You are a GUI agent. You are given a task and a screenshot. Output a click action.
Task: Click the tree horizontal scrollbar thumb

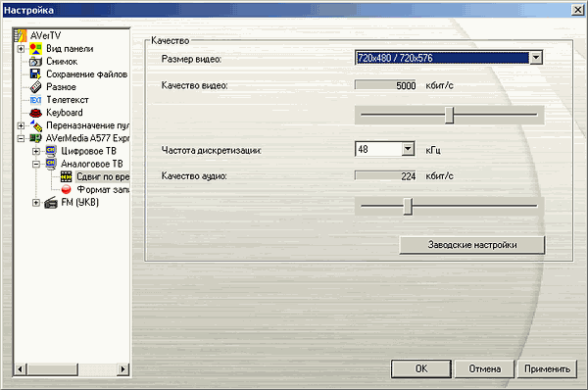[x=53, y=369]
